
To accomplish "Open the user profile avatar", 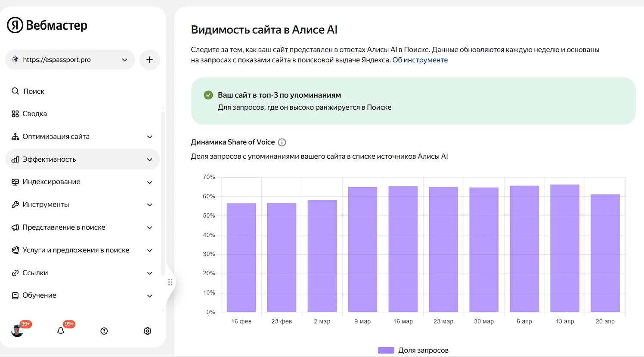I will (x=17, y=331).
